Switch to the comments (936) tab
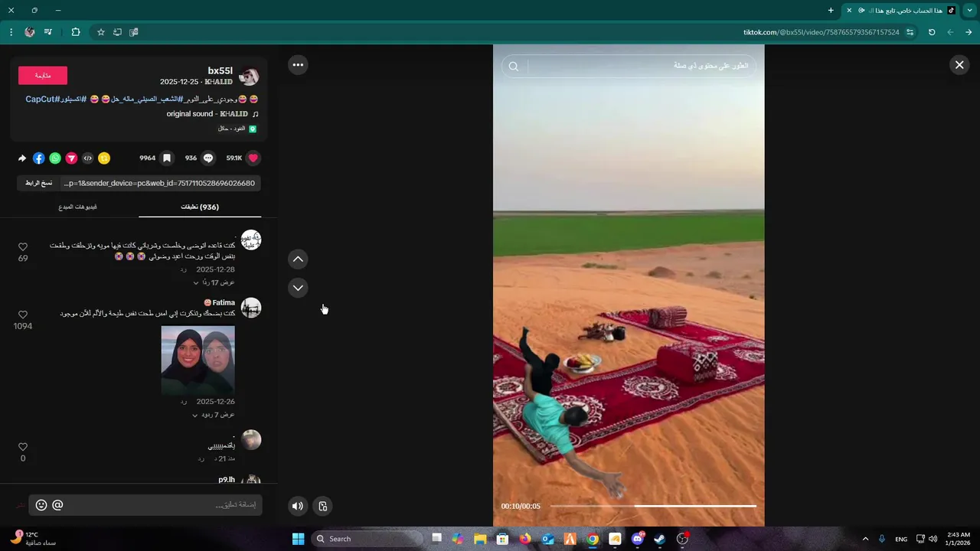This screenshot has height=551, width=980. coord(200,207)
